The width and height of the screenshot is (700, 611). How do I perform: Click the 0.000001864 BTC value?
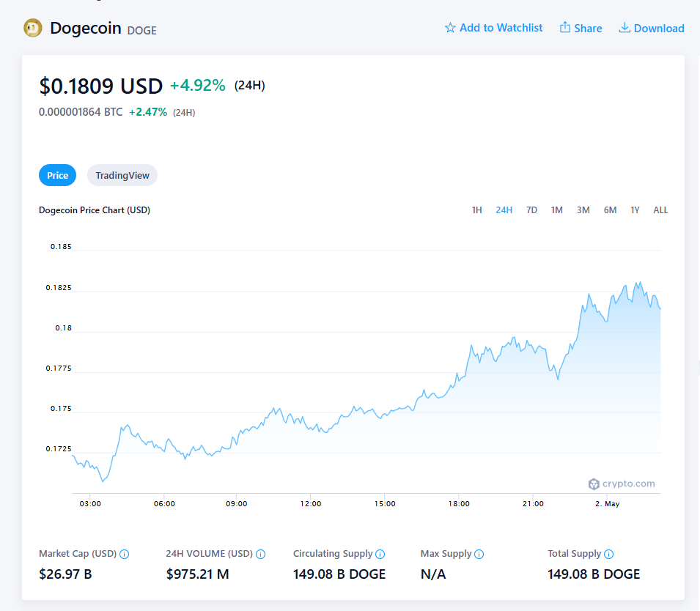[x=81, y=112]
